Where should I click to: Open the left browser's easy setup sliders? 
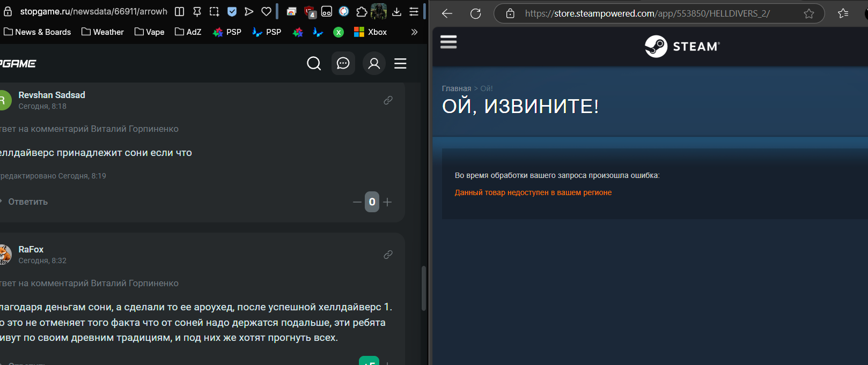414,11
